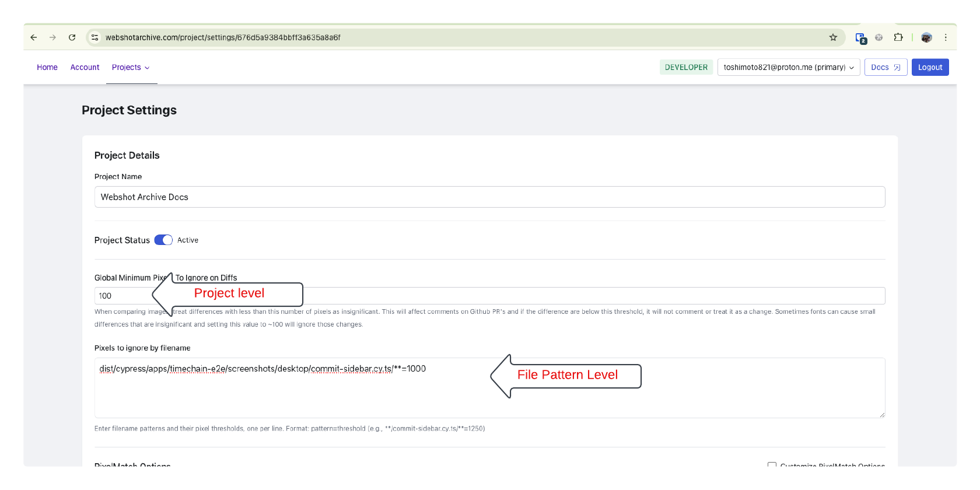Open the toshimoto821@proton.me account selector
The height and width of the screenshot is (490, 980).
click(789, 68)
